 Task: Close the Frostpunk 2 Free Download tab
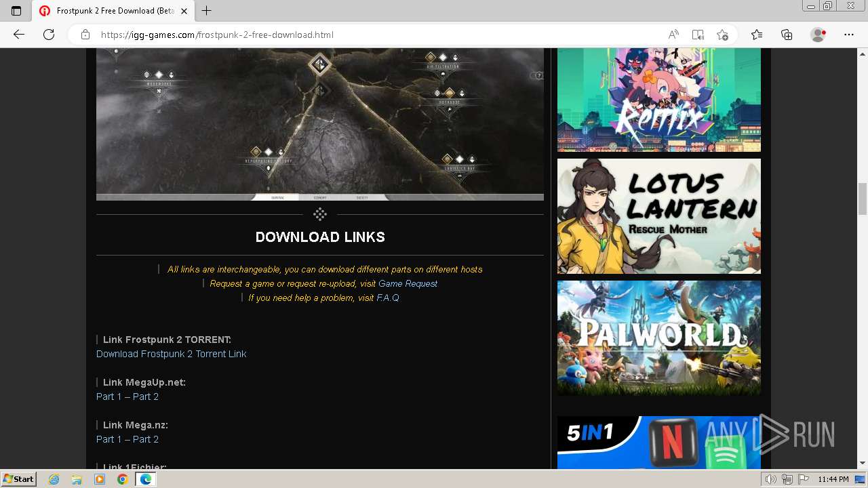184,11
